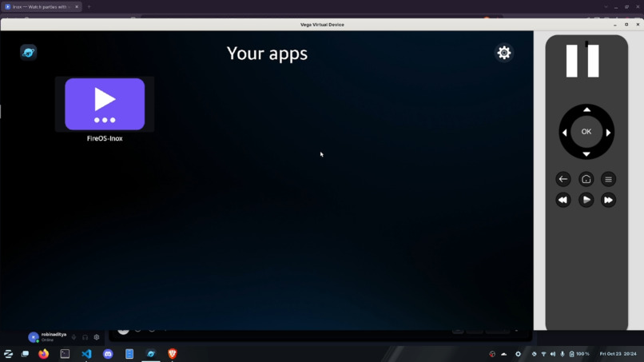The height and width of the screenshot is (362, 644).
Task: Click the cloud icon in system tray
Action: click(x=504, y=354)
